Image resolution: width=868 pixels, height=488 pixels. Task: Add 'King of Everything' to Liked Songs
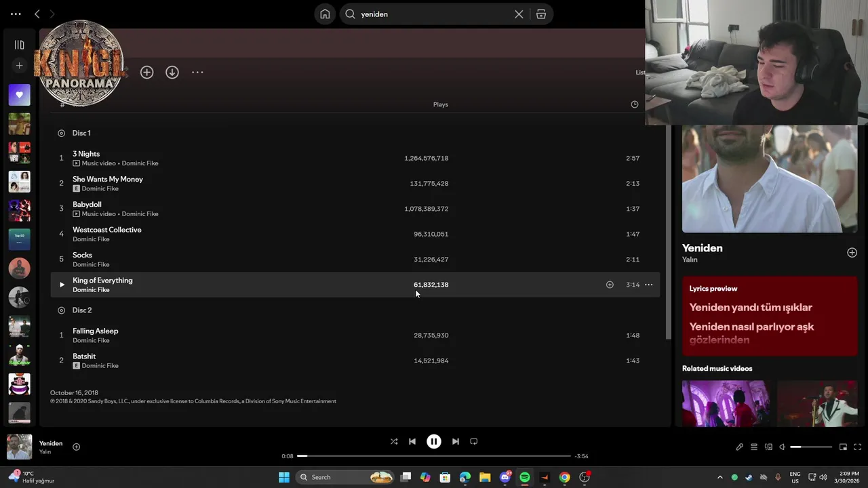(610, 285)
